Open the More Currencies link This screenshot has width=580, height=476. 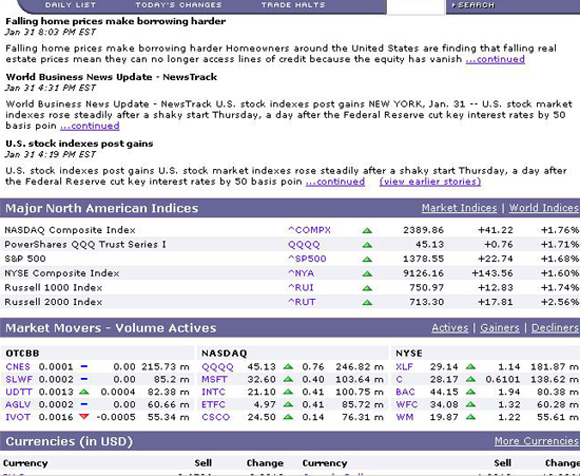pos(536,441)
